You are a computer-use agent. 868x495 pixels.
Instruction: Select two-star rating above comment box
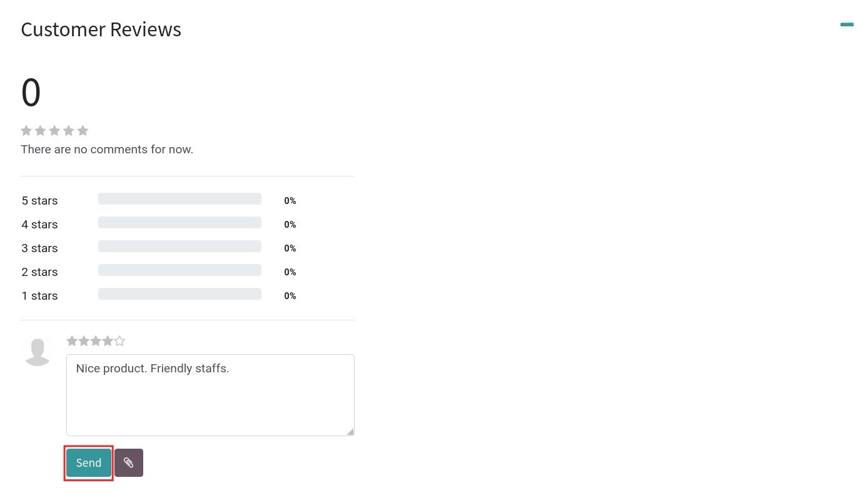coord(84,341)
